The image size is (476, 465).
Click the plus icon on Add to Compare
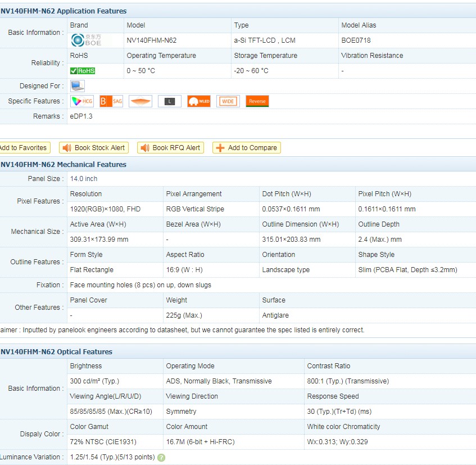coord(220,148)
